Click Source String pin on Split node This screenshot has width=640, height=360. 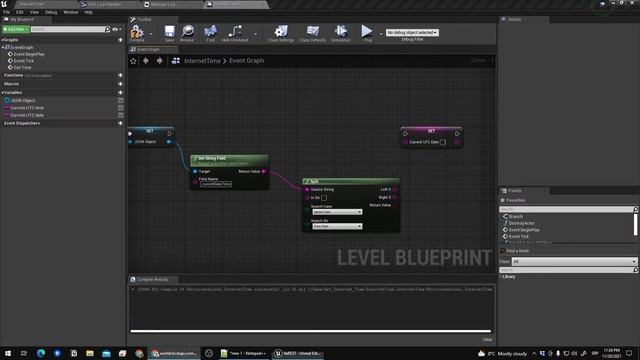point(307,190)
